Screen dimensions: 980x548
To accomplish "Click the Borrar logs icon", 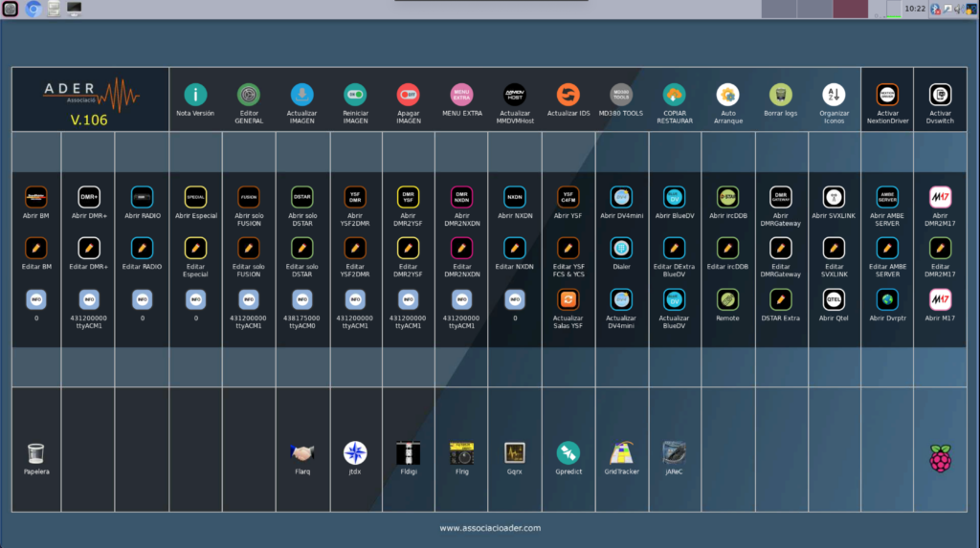I will tap(781, 95).
